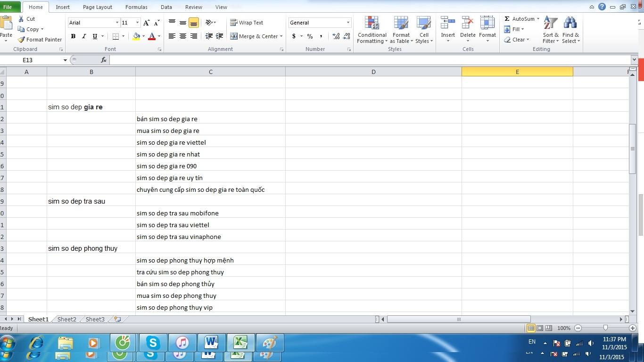The height and width of the screenshot is (362, 644).
Task: Switch to Data tab
Action: (166, 7)
